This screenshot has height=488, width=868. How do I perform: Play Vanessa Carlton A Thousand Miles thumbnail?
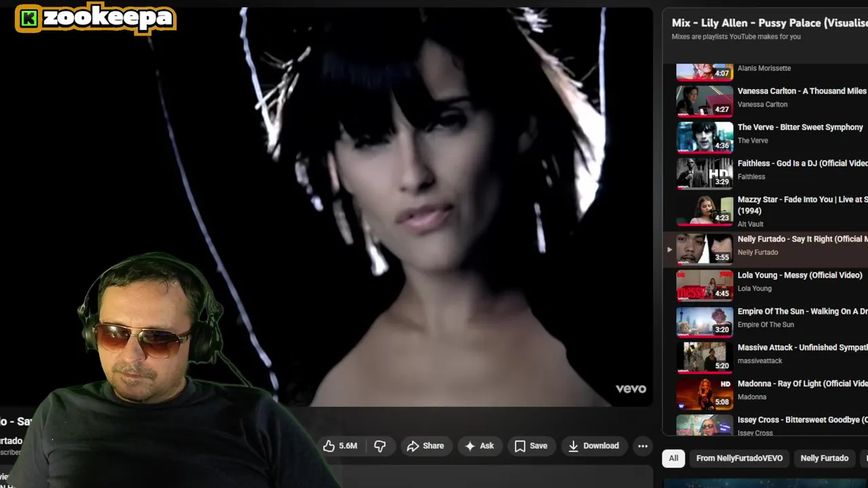pyautogui.click(x=705, y=101)
